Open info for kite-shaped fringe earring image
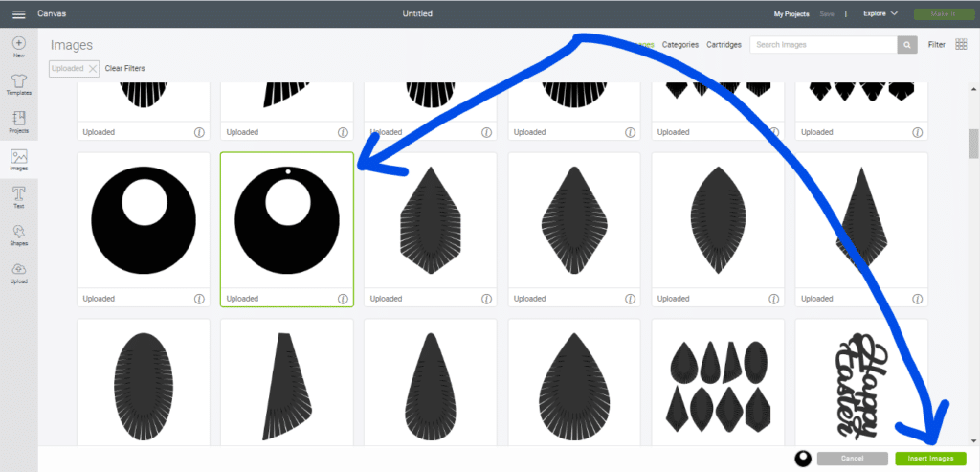This screenshot has width=980, height=472. tap(918, 299)
